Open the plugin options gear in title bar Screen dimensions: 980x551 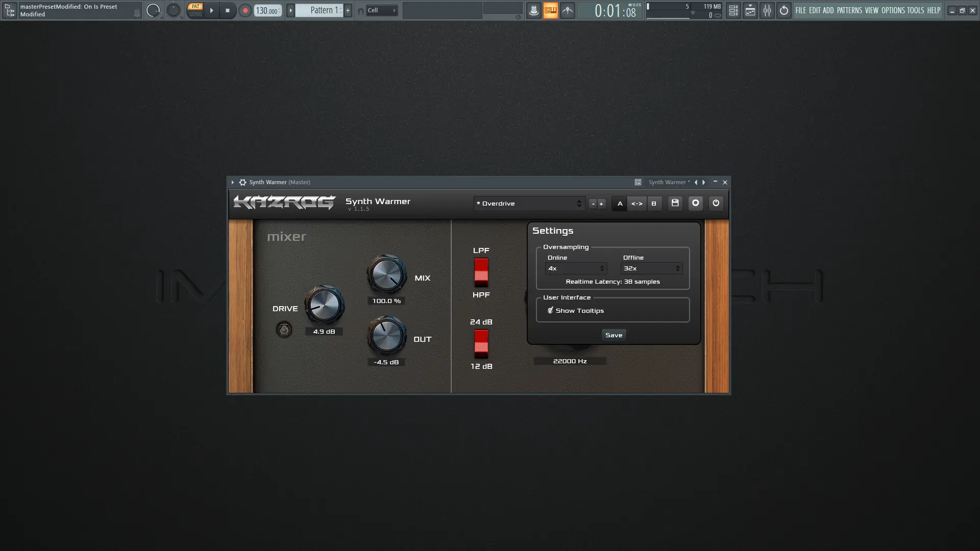[243, 182]
